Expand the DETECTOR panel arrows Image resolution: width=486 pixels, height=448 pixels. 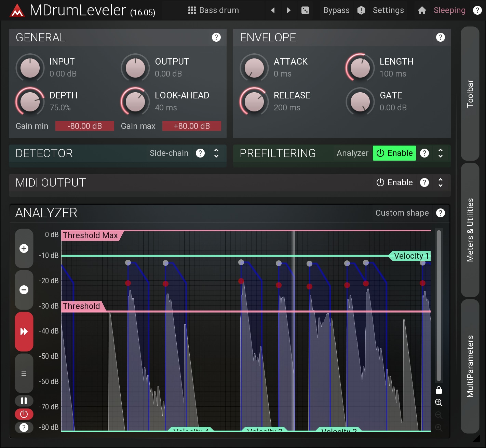(216, 153)
